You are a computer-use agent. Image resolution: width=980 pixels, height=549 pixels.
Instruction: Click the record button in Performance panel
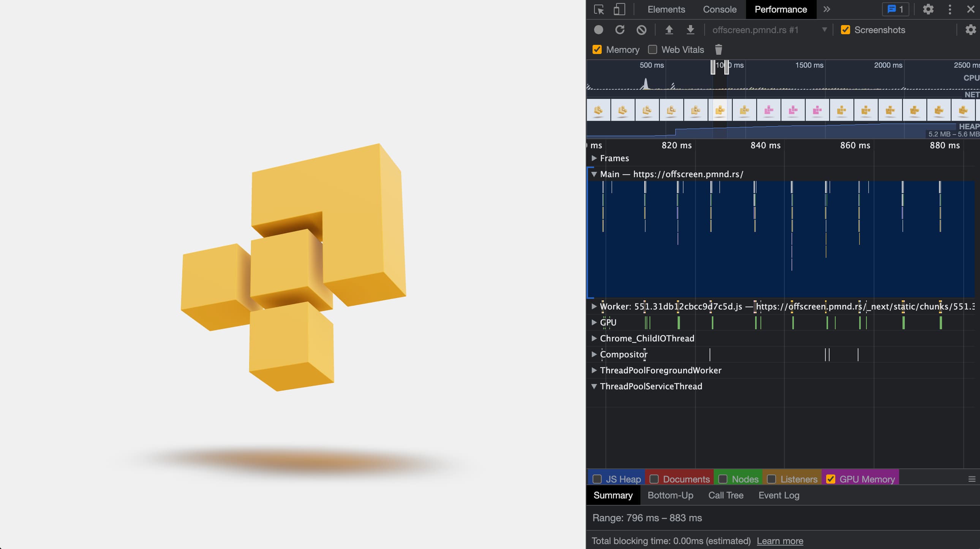pyautogui.click(x=598, y=30)
